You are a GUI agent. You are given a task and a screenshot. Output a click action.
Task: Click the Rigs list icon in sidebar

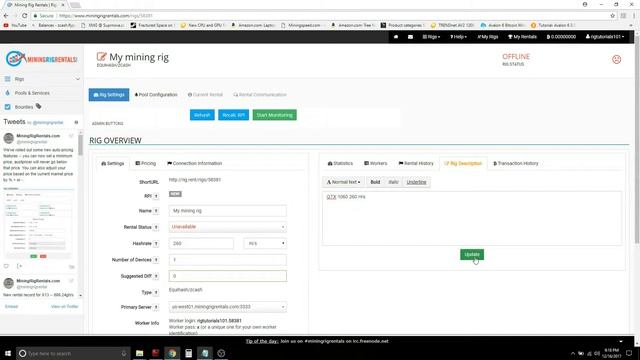(x=7, y=79)
